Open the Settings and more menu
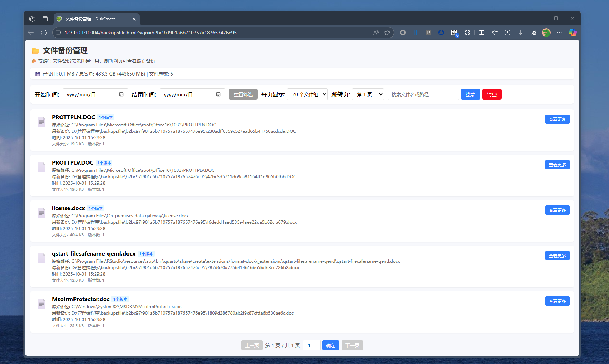 pos(559,33)
